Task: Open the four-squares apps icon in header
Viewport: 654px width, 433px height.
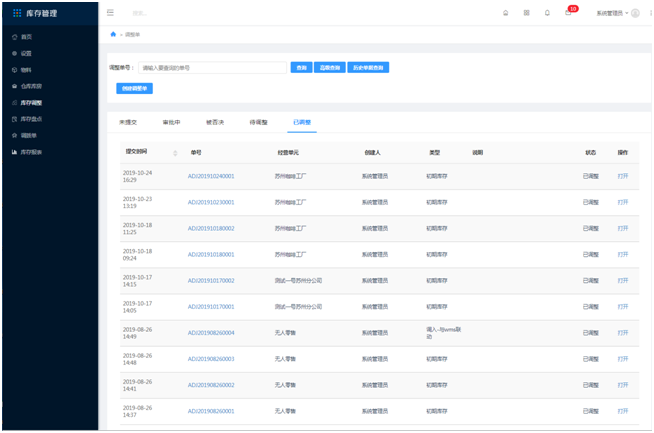Action: click(x=526, y=13)
